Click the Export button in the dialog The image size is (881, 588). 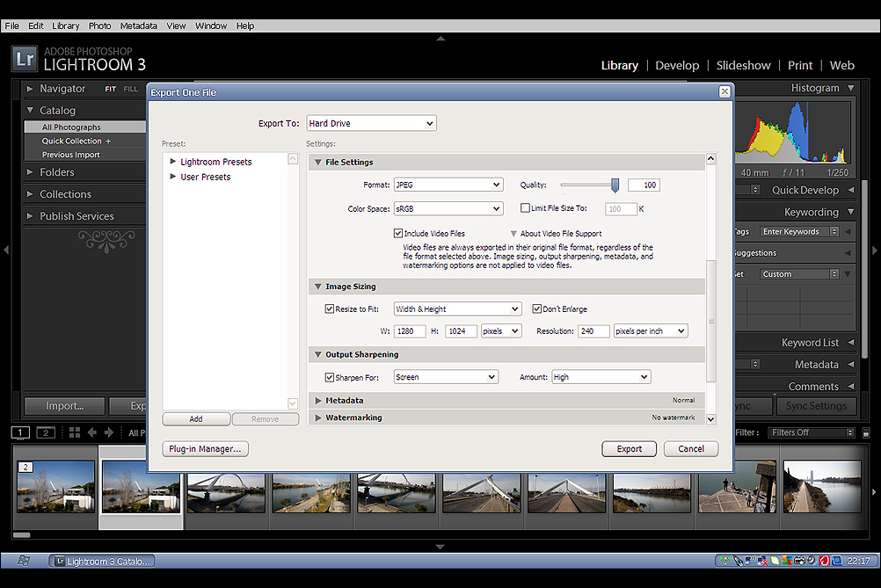click(x=629, y=449)
